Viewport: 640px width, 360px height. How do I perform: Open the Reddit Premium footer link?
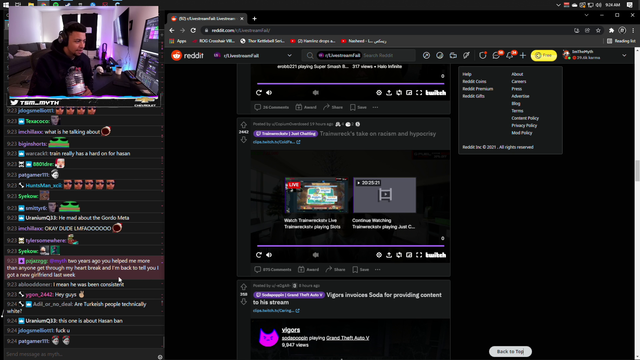pos(478,89)
